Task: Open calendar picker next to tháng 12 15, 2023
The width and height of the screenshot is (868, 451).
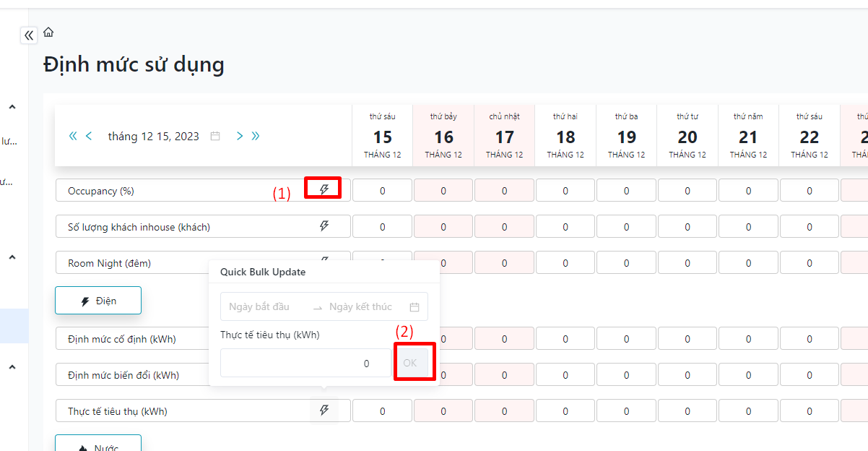Action: [x=215, y=136]
